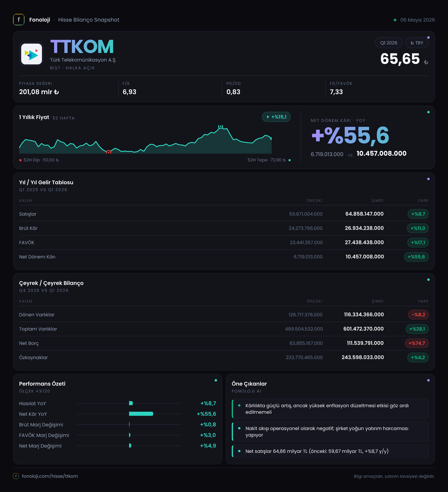Click the FAVÖK current value 27.438.438.000
This screenshot has width=448, height=492.
point(364,242)
